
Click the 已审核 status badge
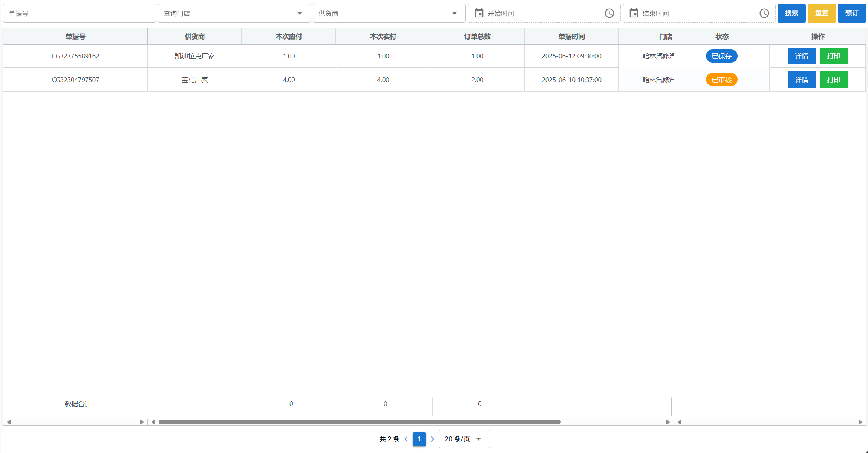click(722, 80)
